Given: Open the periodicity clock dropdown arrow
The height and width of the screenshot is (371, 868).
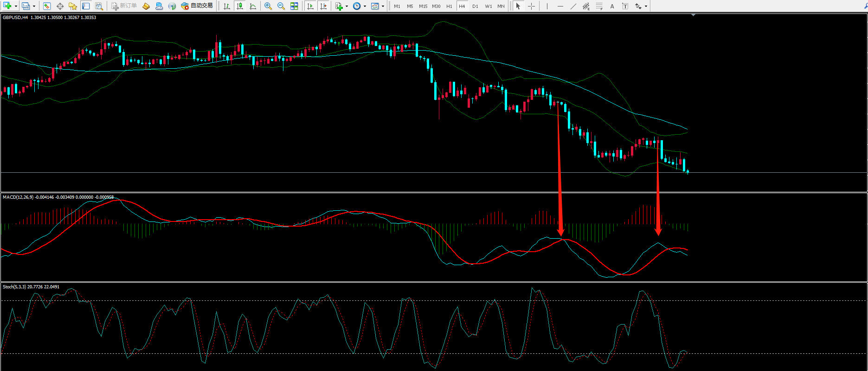Looking at the screenshot, I should click(365, 7).
